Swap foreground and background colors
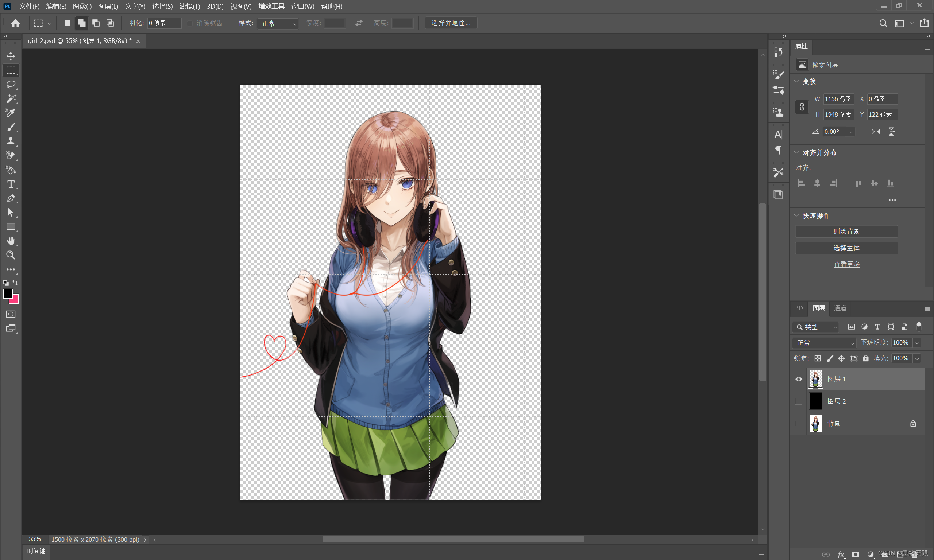This screenshot has height=560, width=934. [15, 282]
